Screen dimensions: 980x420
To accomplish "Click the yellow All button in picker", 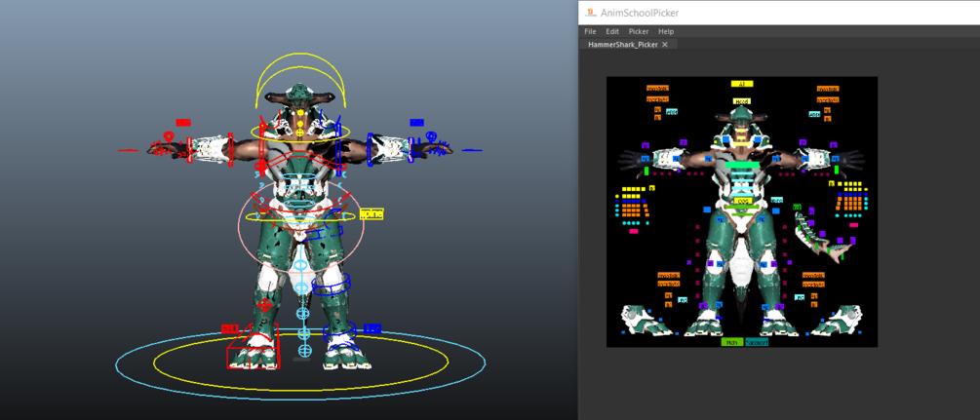I will click(x=742, y=84).
